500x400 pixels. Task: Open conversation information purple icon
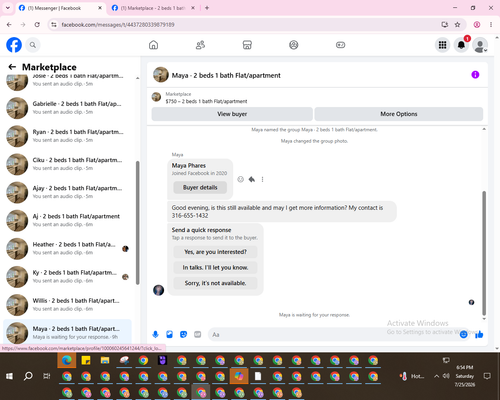[x=475, y=75]
